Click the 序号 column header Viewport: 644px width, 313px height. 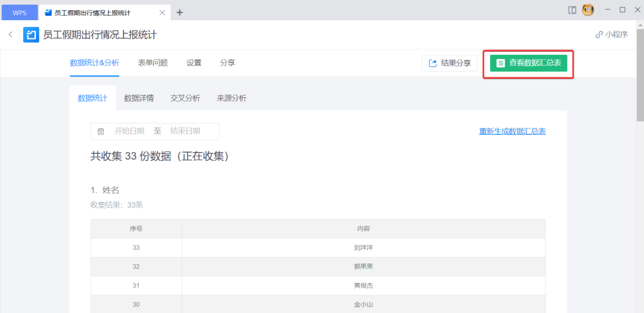pyautogui.click(x=137, y=229)
